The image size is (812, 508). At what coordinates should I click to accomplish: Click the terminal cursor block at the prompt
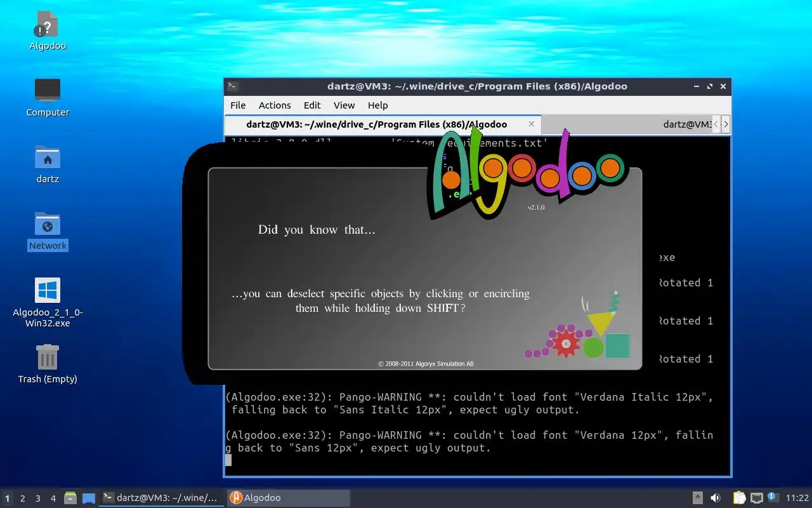click(x=228, y=460)
